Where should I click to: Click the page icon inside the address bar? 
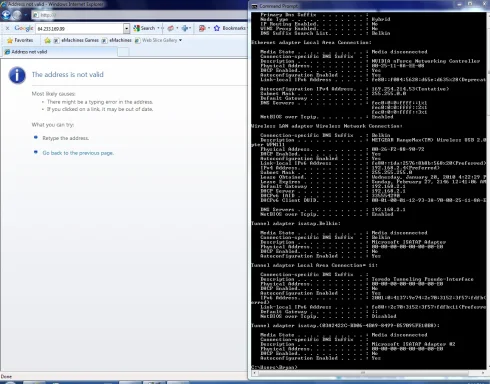tap(36, 15)
